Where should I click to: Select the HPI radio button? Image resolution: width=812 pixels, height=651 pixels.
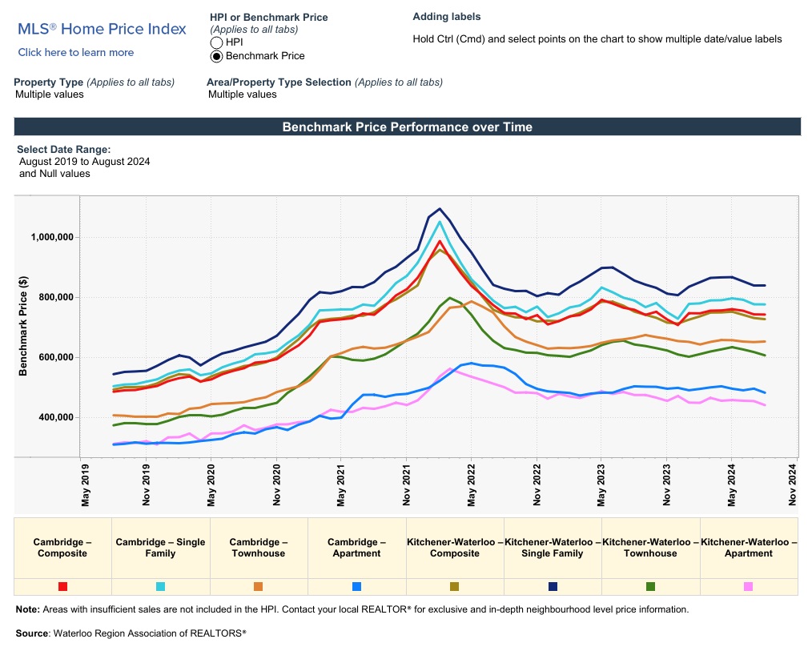pos(216,42)
